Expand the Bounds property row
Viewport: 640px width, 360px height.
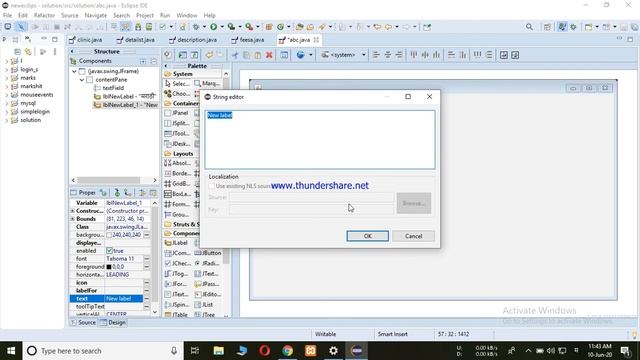(73, 219)
